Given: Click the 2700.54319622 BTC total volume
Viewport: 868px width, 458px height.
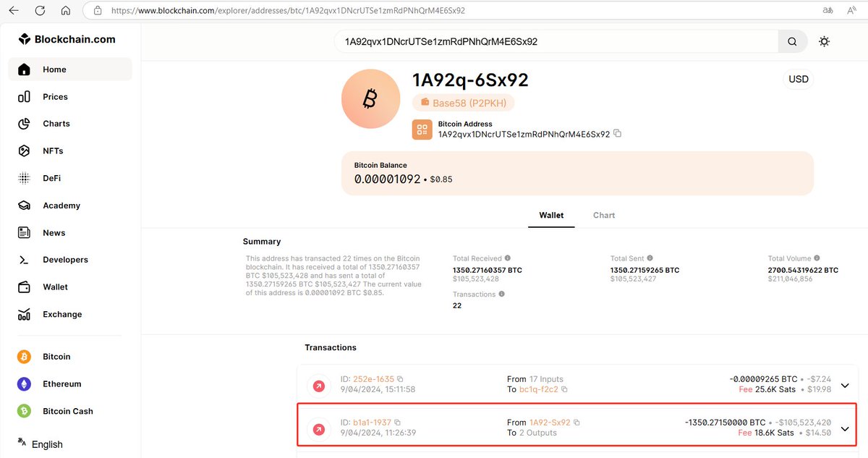Looking at the screenshot, I should (803, 271).
